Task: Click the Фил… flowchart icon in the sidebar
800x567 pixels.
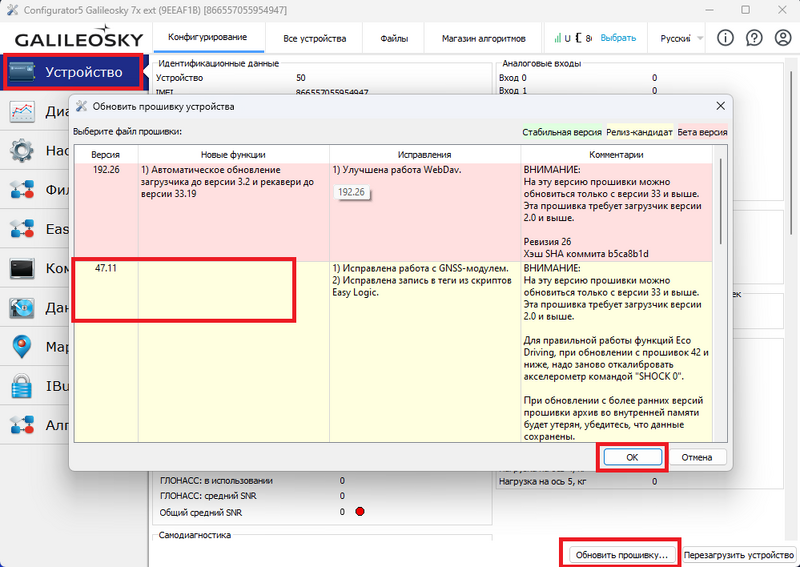Action: point(22,190)
